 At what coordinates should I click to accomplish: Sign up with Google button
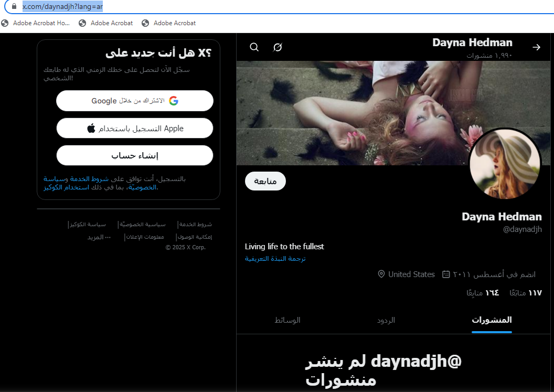click(135, 101)
